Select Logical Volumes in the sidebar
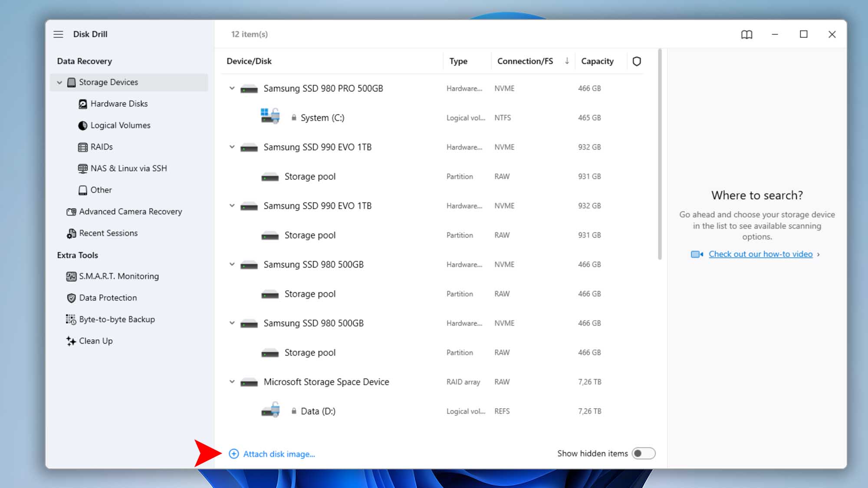 click(x=120, y=125)
